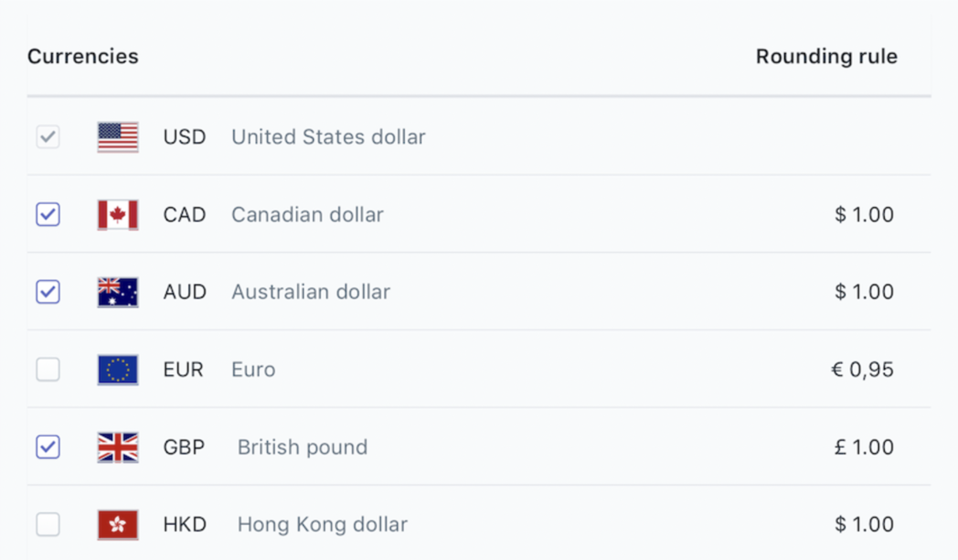Uncheck the GBP British pound checkbox
This screenshot has height=560, width=958.
click(x=48, y=447)
